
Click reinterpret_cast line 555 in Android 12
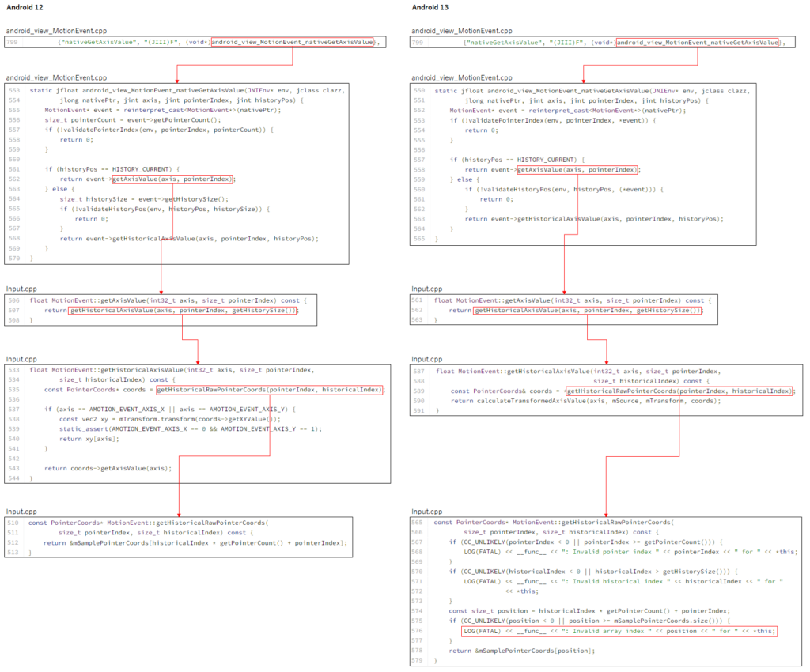pos(163,110)
